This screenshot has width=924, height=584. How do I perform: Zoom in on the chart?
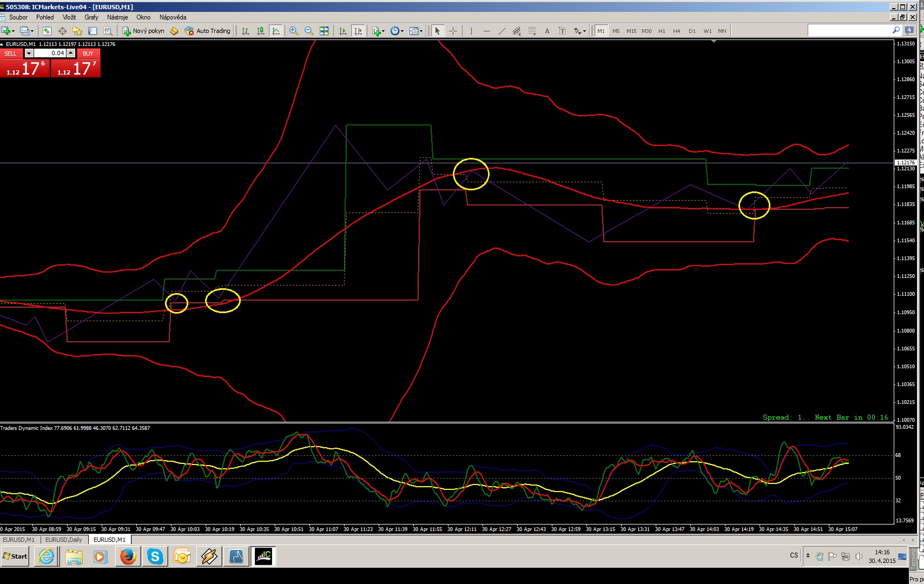pos(294,31)
